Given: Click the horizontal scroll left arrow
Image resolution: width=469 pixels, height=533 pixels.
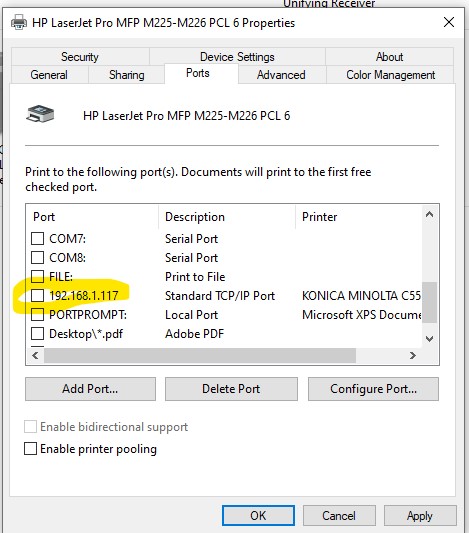Looking at the screenshot, I should point(35,356).
